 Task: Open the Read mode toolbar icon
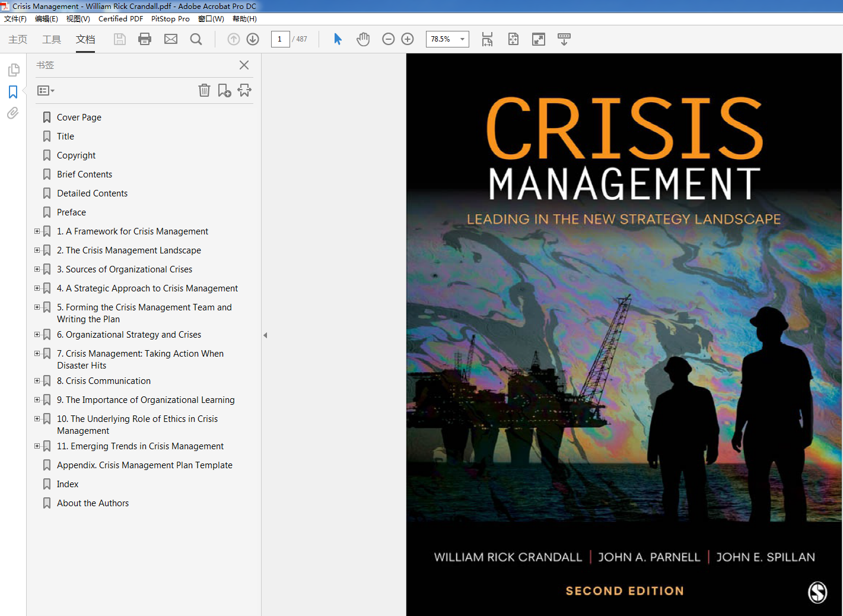coord(564,39)
